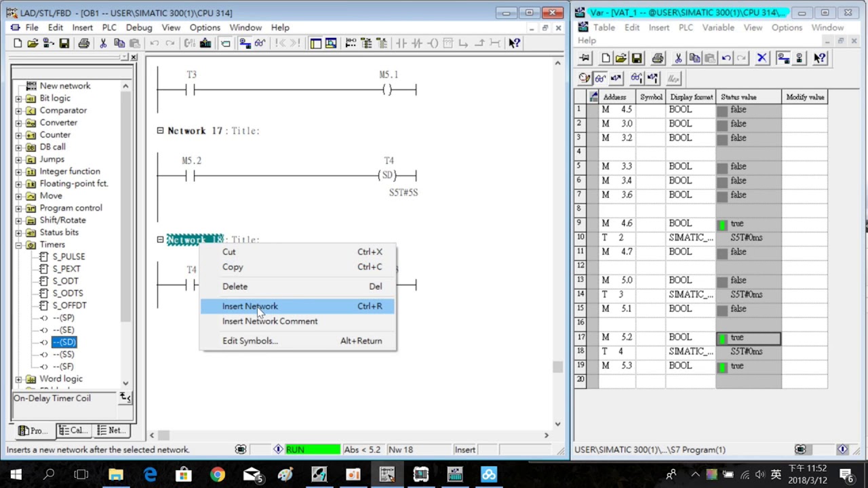Screen dimensions: 868x488
Task: Collapse Network 17 section
Action: point(161,130)
